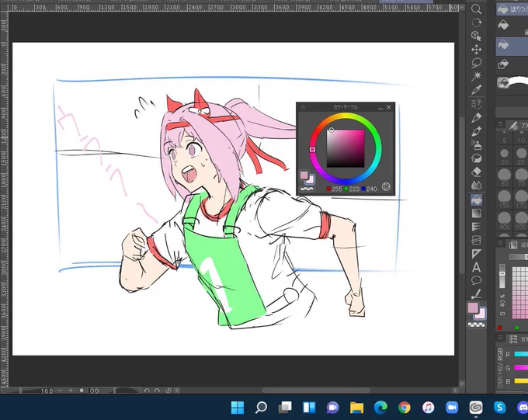The image size is (528, 420).
Task: Select the Decoration tool
Action: pyautogui.click(x=476, y=158)
